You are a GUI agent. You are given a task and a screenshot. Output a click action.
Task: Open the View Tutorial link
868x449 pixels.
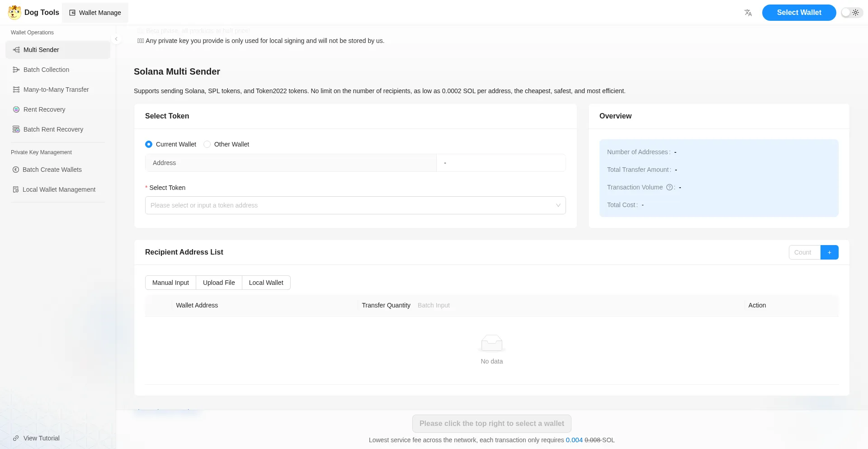(x=41, y=438)
